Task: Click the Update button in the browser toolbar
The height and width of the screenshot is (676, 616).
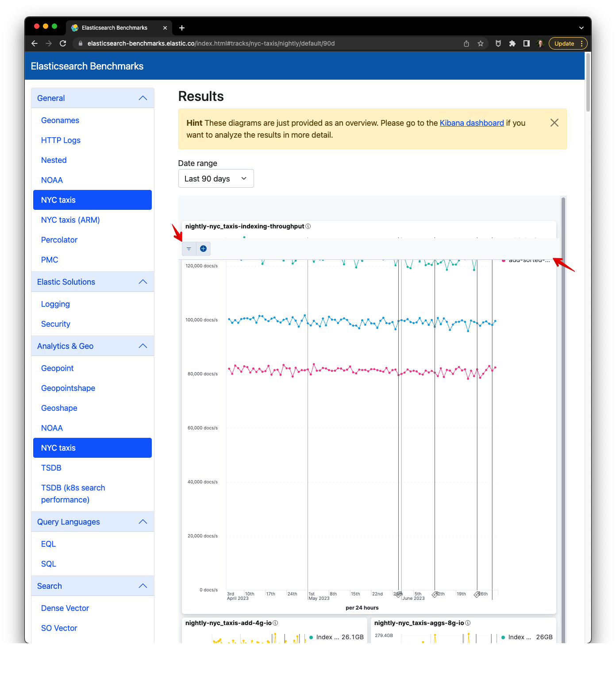Action: click(x=564, y=43)
